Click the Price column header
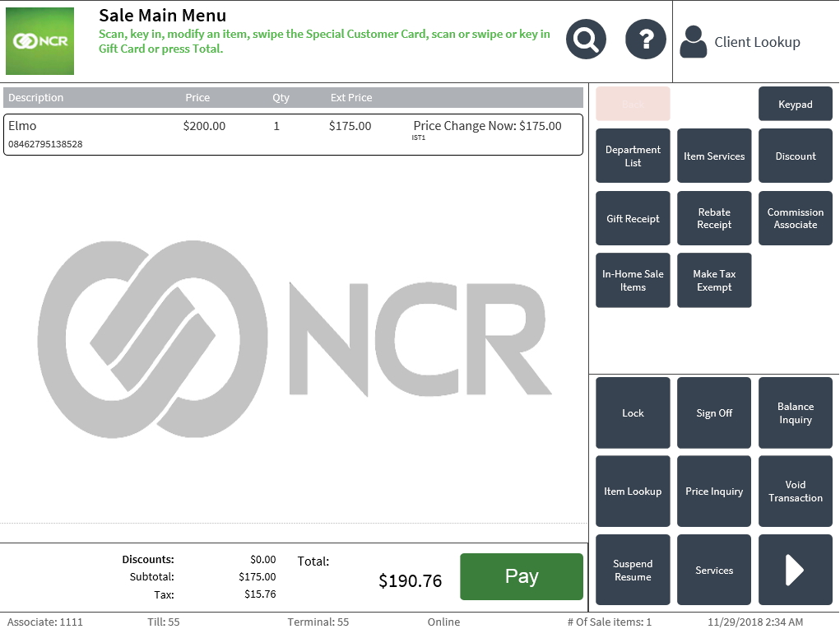The image size is (840, 629). click(197, 98)
